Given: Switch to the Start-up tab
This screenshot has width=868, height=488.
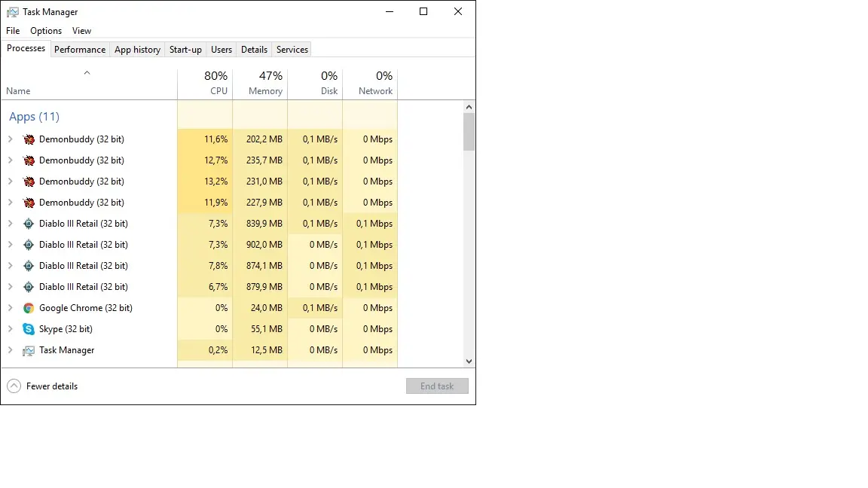Looking at the screenshot, I should tap(185, 50).
